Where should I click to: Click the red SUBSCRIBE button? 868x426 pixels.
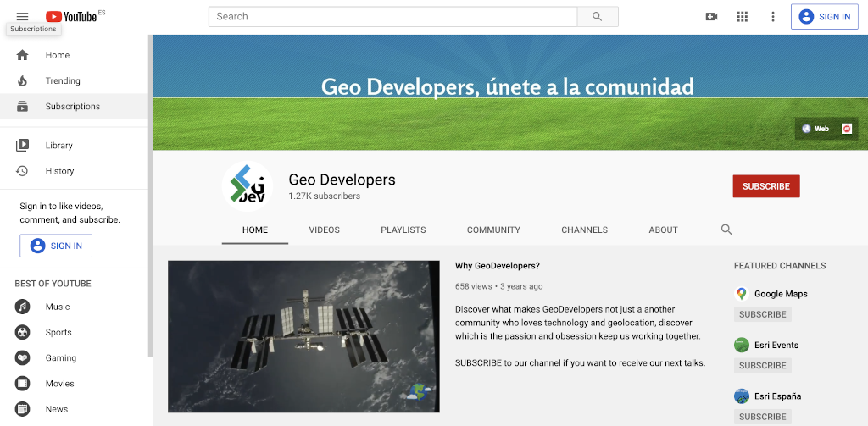pyautogui.click(x=766, y=186)
